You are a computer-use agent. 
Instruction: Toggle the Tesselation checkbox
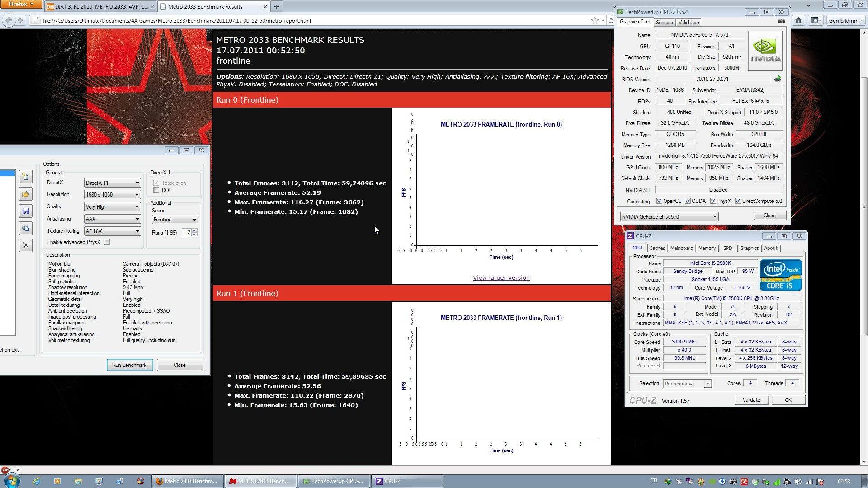tap(156, 183)
